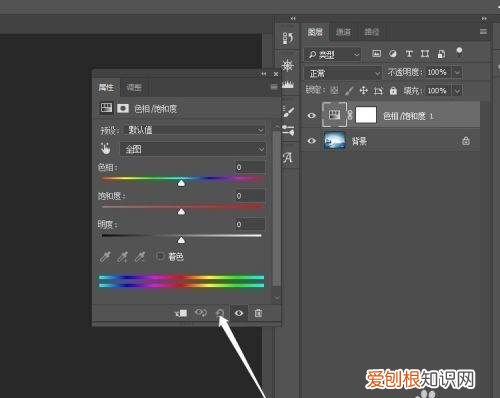Filter layers by pixel layers icon
The width and height of the screenshot is (500, 398).
pyautogui.click(x=377, y=53)
